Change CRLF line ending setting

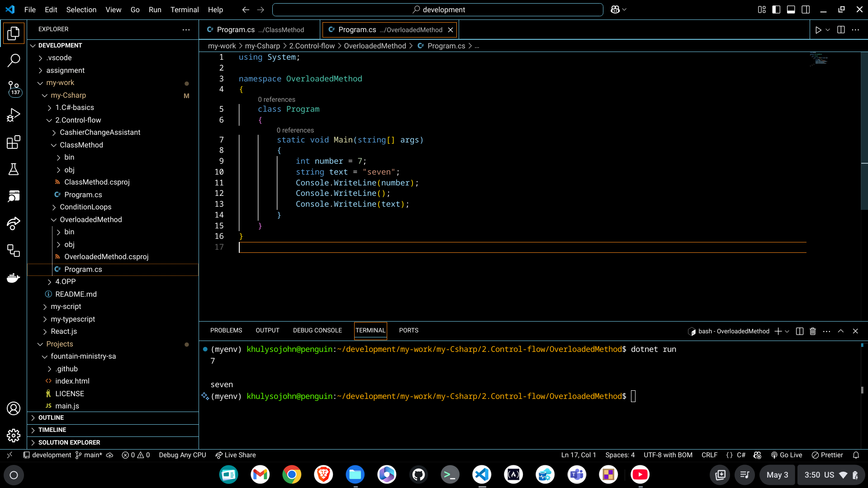click(x=709, y=455)
